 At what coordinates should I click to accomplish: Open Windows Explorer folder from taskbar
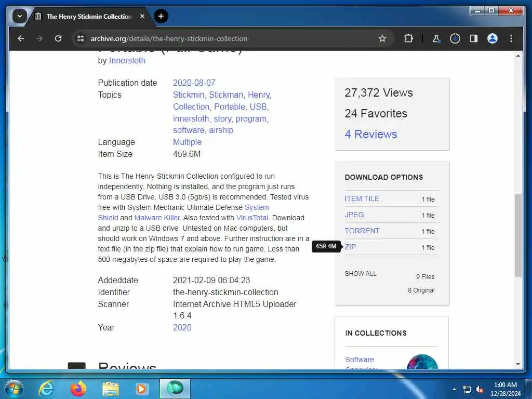pos(111,389)
